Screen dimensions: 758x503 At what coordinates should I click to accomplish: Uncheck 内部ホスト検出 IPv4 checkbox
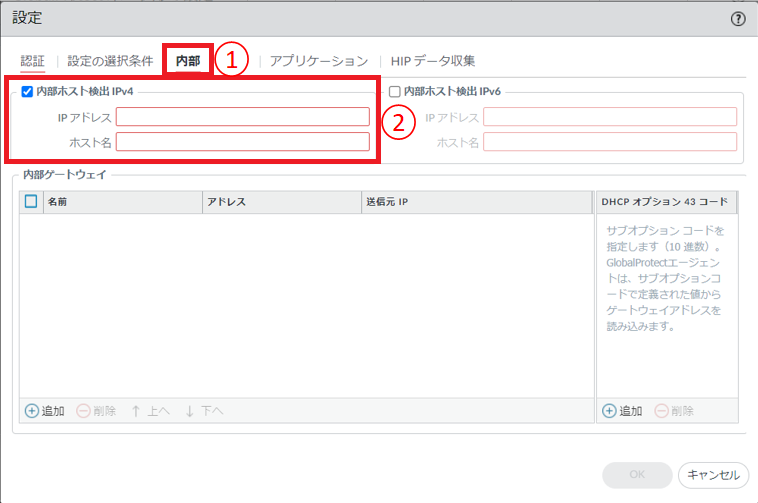click(27, 91)
